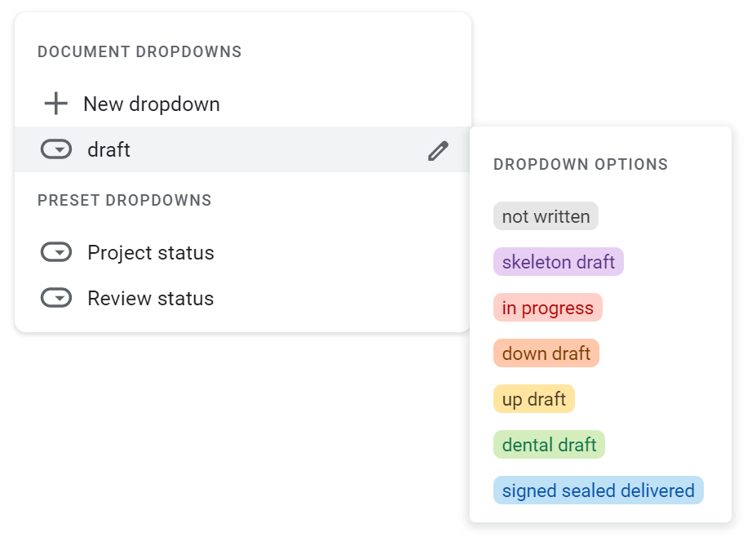756x546 pixels.
Task: Choose the Project status preset dropdown
Action: [243, 252]
